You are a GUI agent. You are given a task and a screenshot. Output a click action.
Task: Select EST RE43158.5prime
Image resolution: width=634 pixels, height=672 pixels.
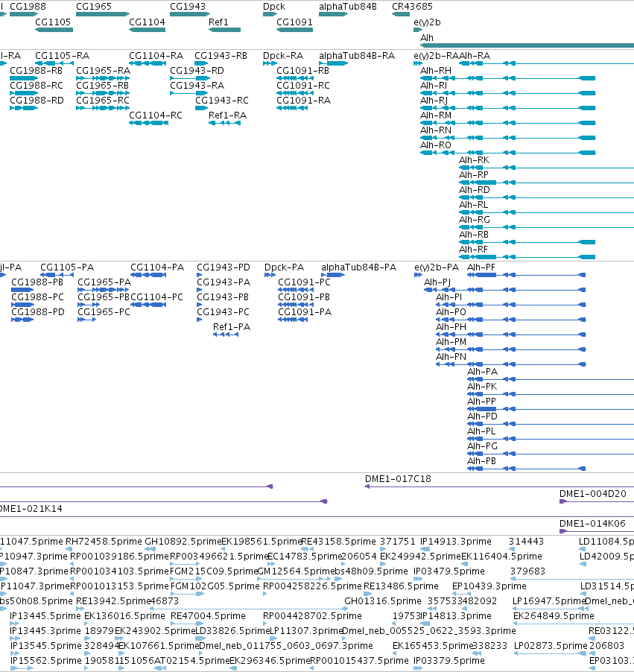pos(338,542)
